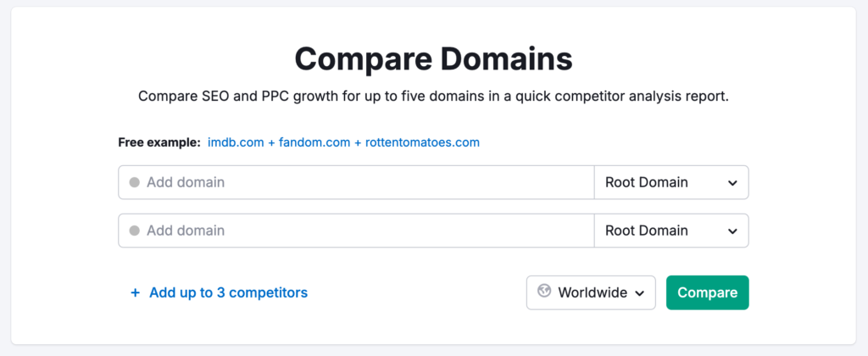The image size is (868, 356).
Task: Click the chevron arrow of the first Root Domain selector
Action: pyautogui.click(x=732, y=182)
